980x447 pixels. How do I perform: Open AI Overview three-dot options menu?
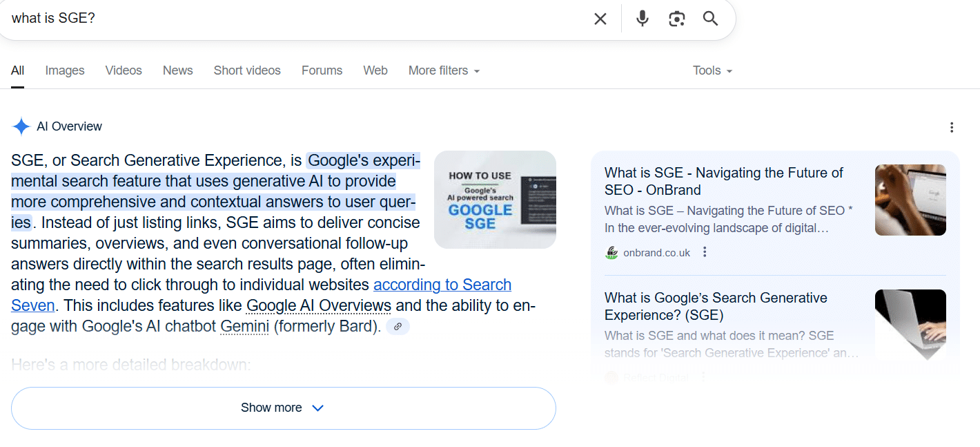point(952,127)
